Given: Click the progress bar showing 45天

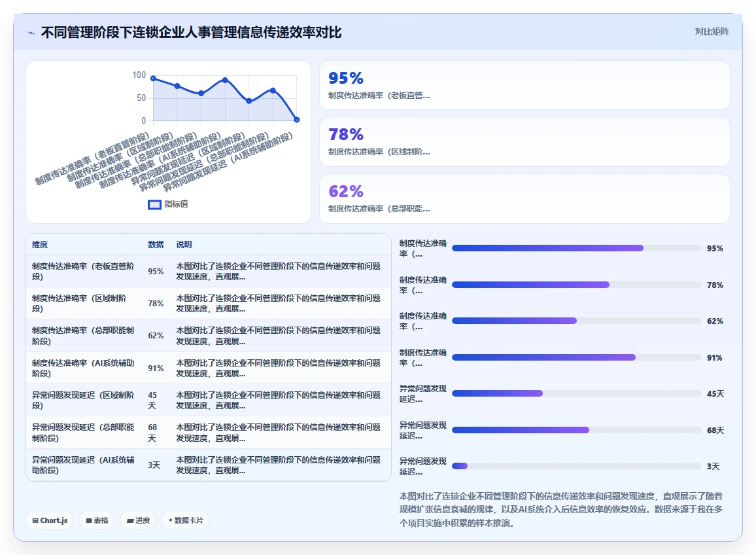Looking at the screenshot, I should tap(576, 394).
